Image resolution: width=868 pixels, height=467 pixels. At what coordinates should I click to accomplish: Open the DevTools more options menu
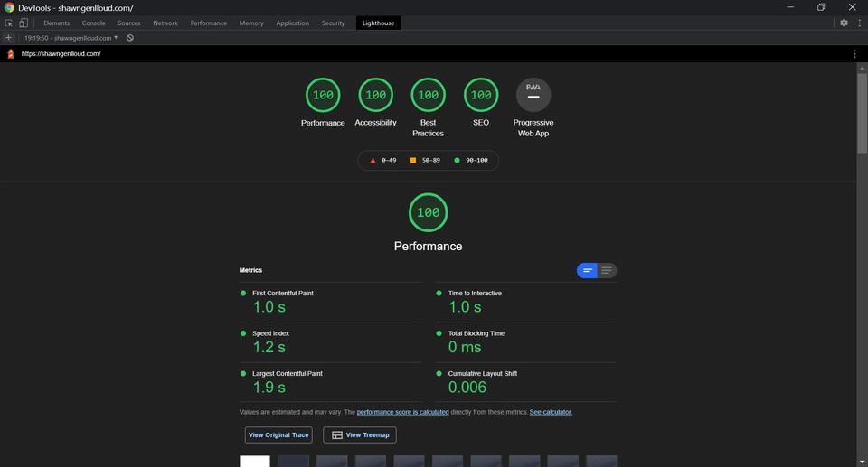[x=859, y=23]
